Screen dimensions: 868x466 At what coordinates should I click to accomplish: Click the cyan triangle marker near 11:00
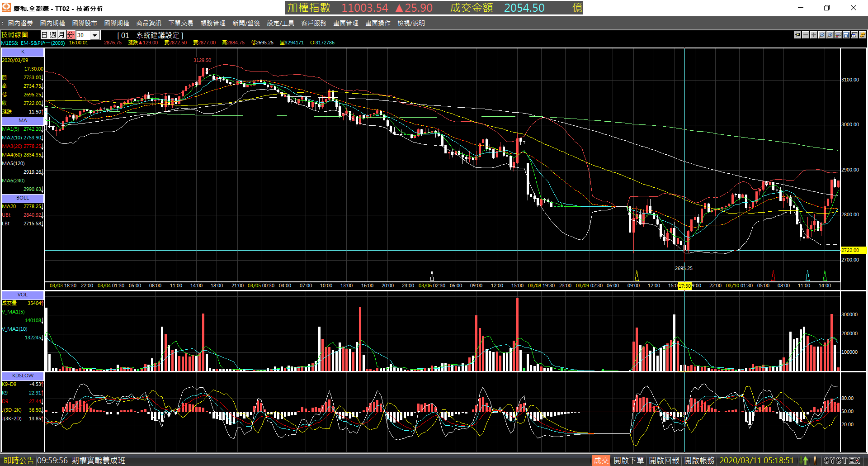pyautogui.click(x=807, y=276)
